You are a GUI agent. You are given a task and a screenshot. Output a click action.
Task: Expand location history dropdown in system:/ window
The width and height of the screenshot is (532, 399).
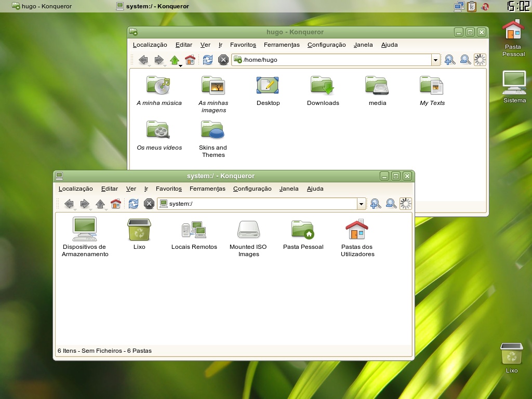coord(362,204)
